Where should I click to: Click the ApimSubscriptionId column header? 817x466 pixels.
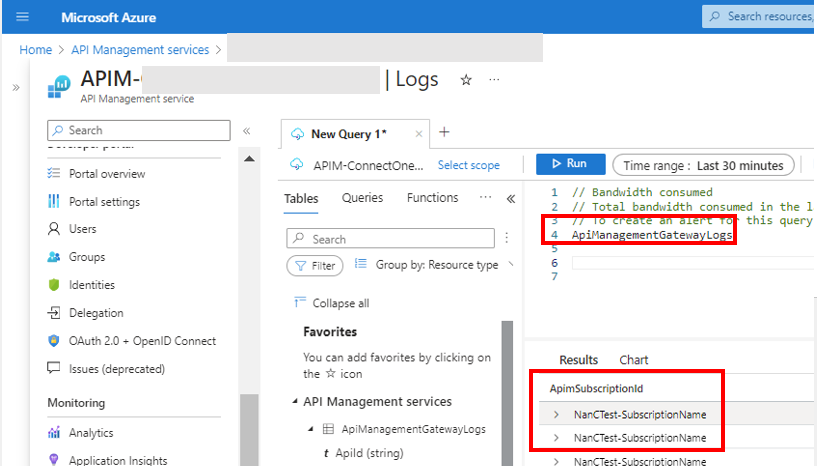tap(596, 389)
